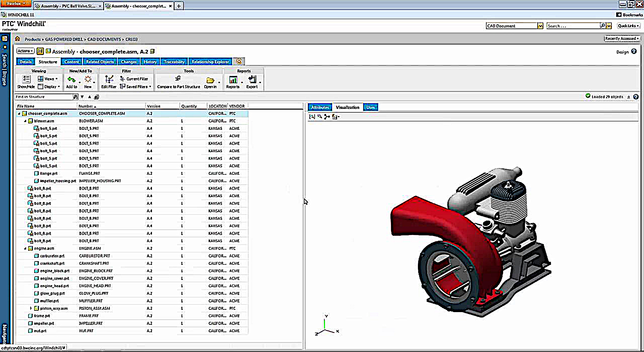Open the Related Objects tab
Image resolution: width=644 pixels, height=352 pixels.
pyautogui.click(x=100, y=62)
